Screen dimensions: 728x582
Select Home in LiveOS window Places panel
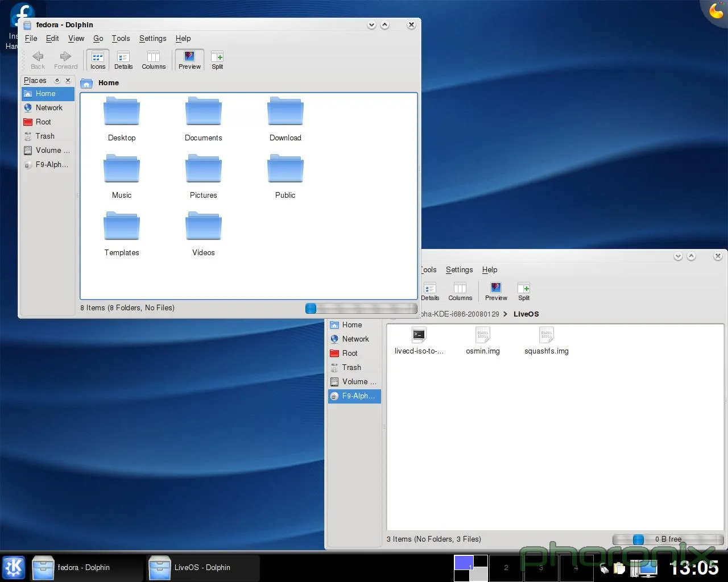pos(354,325)
